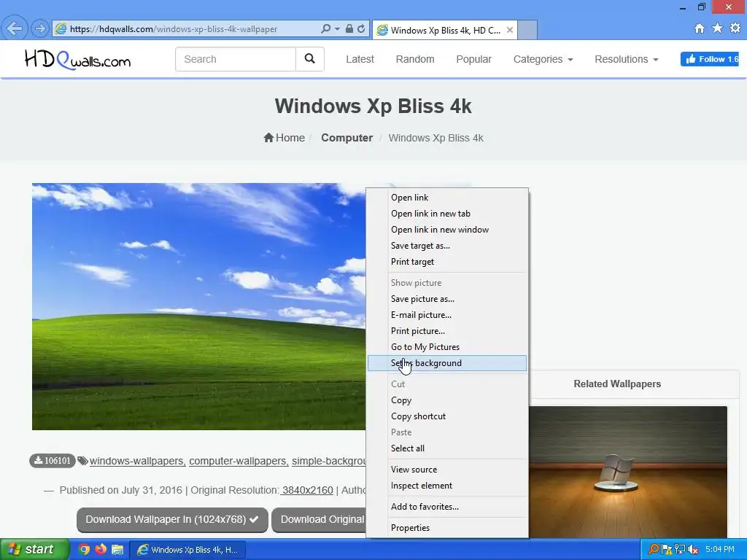Image resolution: width=747 pixels, height=560 pixels.
Task: Open the browser Home icon
Action: coord(700,28)
